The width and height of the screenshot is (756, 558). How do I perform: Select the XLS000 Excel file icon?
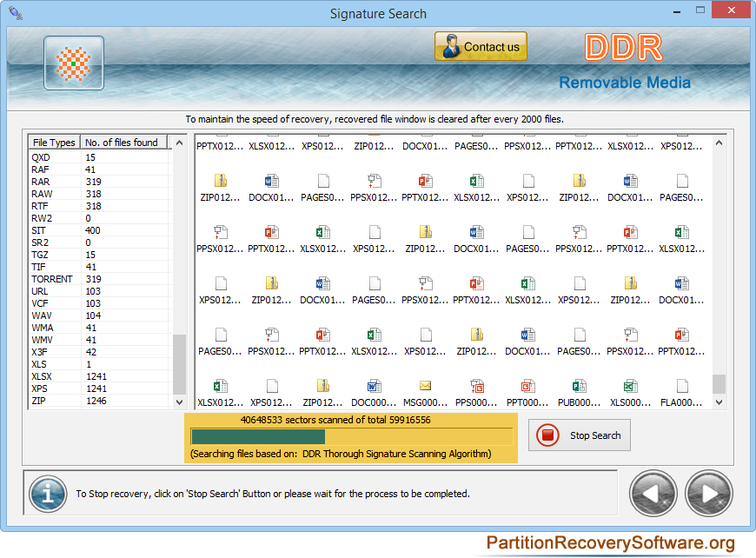[631, 386]
